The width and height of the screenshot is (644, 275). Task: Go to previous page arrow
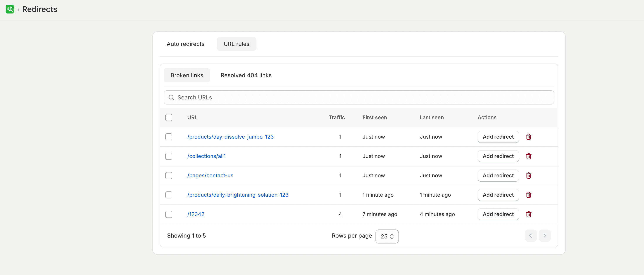530,235
